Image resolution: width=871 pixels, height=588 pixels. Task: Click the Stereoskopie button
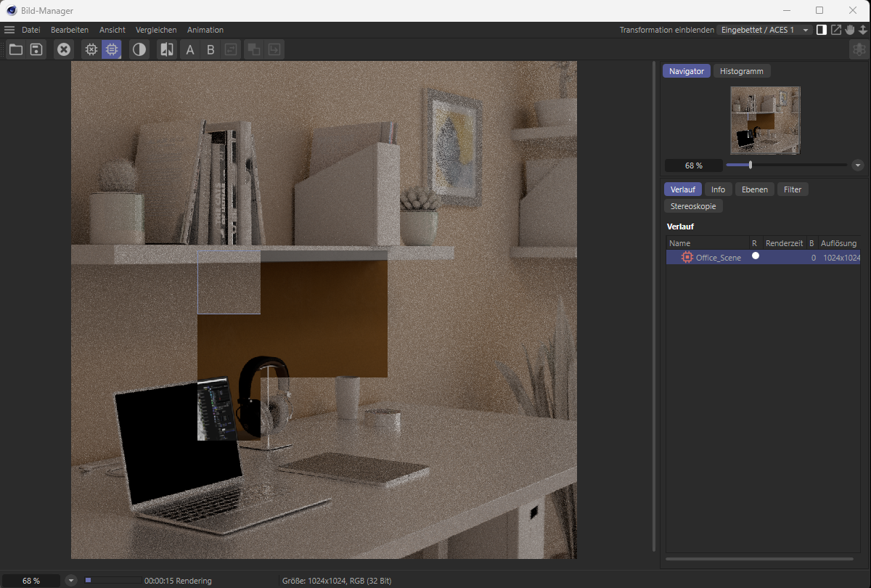693,206
